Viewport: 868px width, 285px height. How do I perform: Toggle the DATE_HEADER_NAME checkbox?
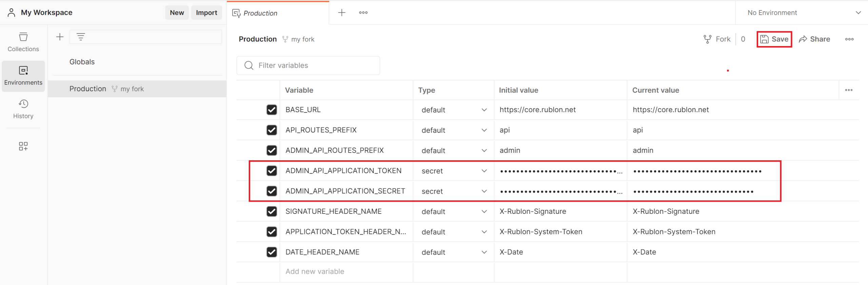click(272, 252)
